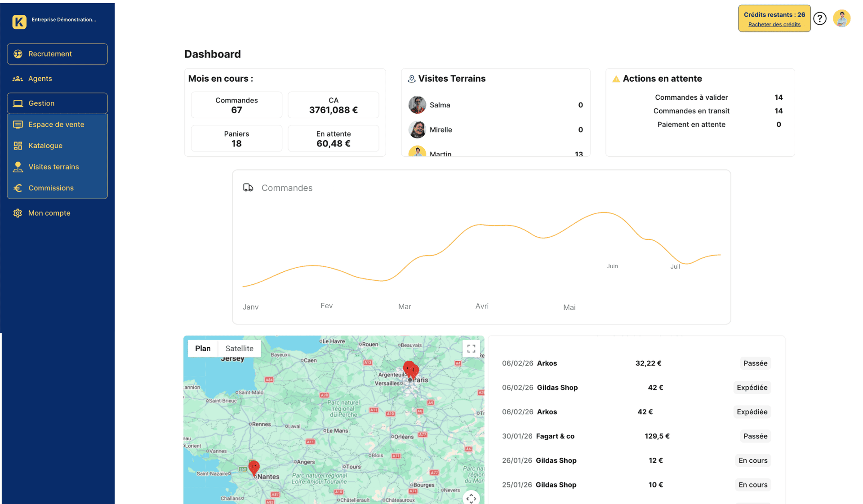Image resolution: width=863 pixels, height=504 pixels.
Task: Select the Agents people icon
Action: point(18,78)
